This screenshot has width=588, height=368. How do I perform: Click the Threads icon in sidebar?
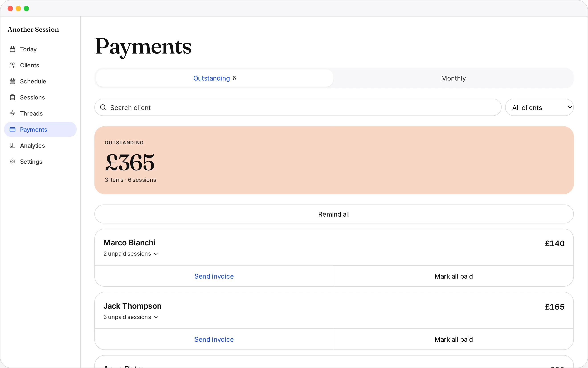click(12, 114)
